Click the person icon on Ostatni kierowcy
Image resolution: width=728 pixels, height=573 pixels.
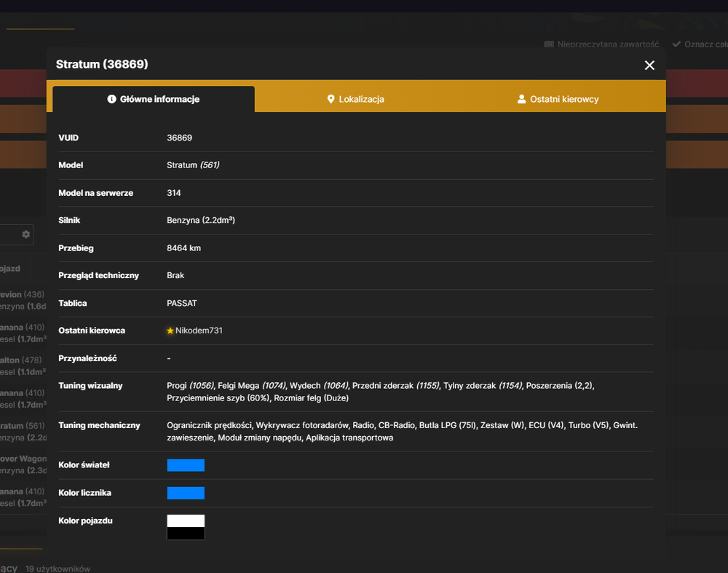click(521, 99)
